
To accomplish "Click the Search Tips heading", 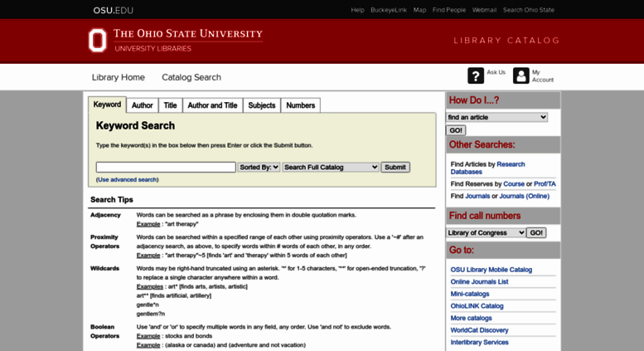I will point(112,199).
